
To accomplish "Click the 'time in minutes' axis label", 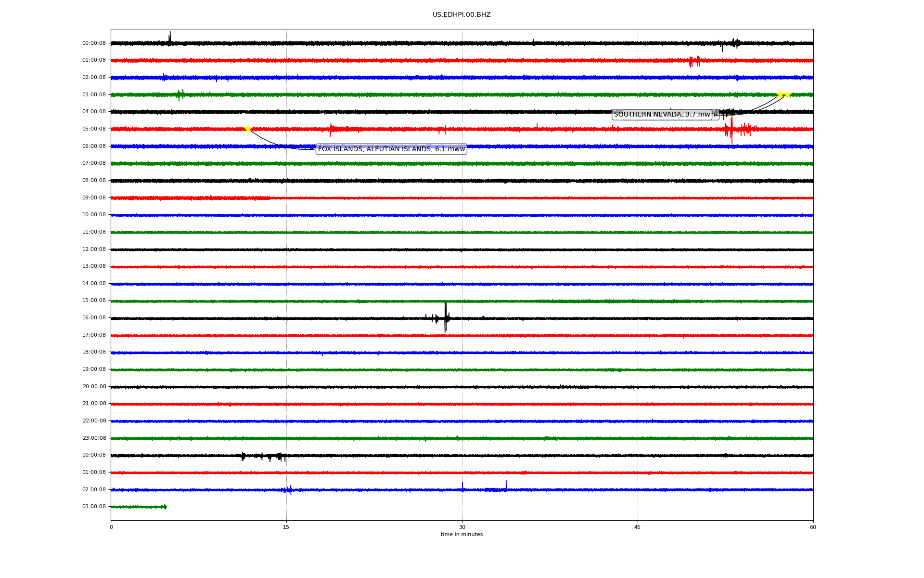I will (462, 535).
